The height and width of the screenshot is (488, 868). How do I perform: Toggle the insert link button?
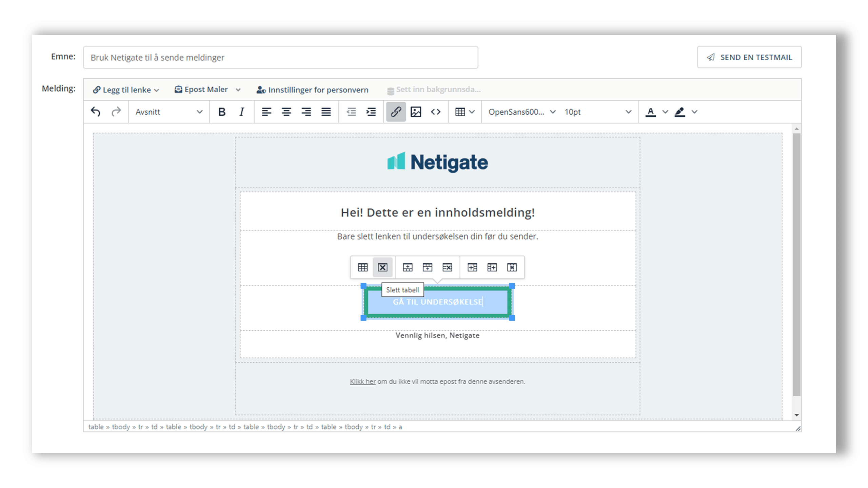click(396, 111)
